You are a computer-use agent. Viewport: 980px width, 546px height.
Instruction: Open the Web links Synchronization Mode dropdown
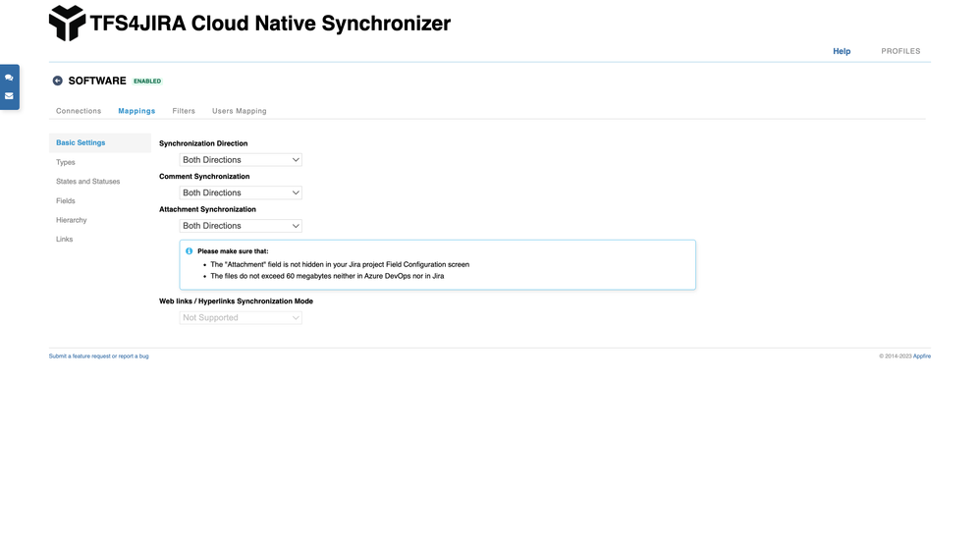pos(241,318)
